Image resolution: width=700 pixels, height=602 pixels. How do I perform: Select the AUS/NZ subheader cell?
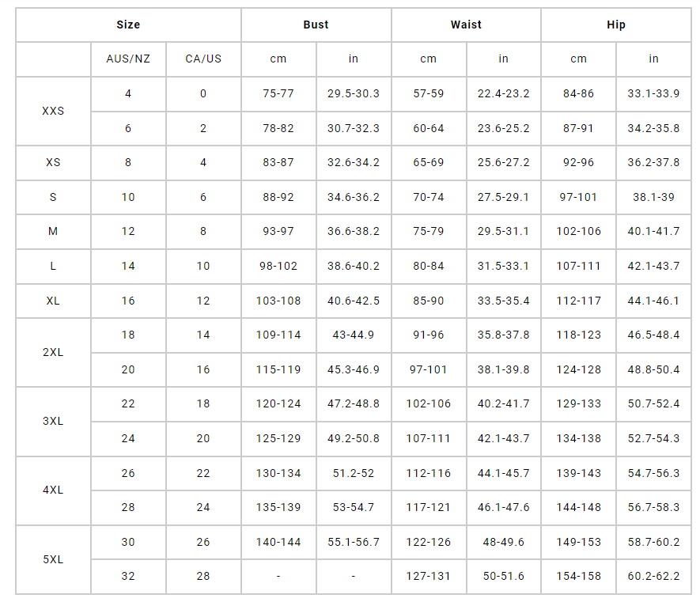tap(128, 59)
